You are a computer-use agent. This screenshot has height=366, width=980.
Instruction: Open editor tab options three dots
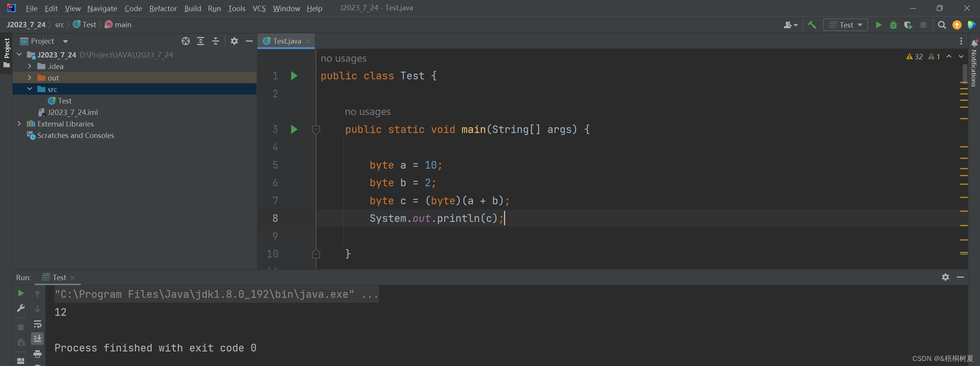pos(961,41)
